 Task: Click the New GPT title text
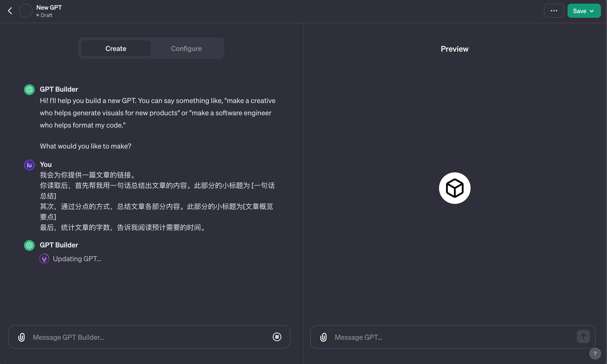tap(49, 7)
